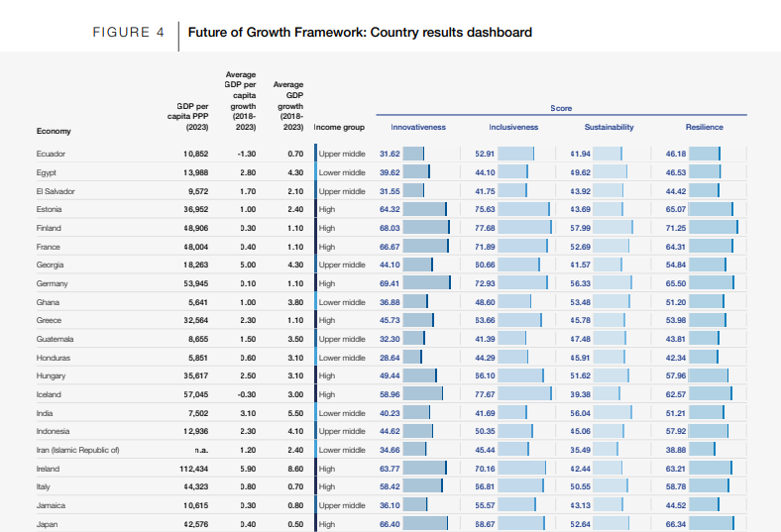Click Iceland's Inclusiveness score bar

coord(525,394)
